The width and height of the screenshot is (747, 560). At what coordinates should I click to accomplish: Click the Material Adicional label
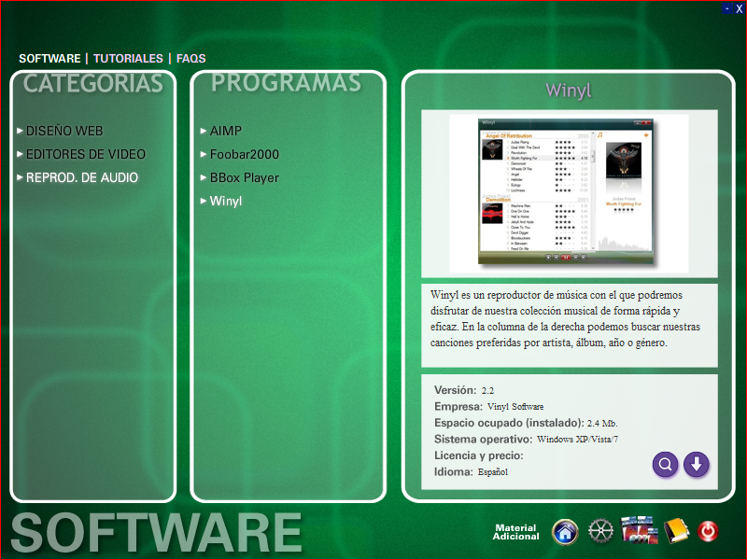point(516,532)
